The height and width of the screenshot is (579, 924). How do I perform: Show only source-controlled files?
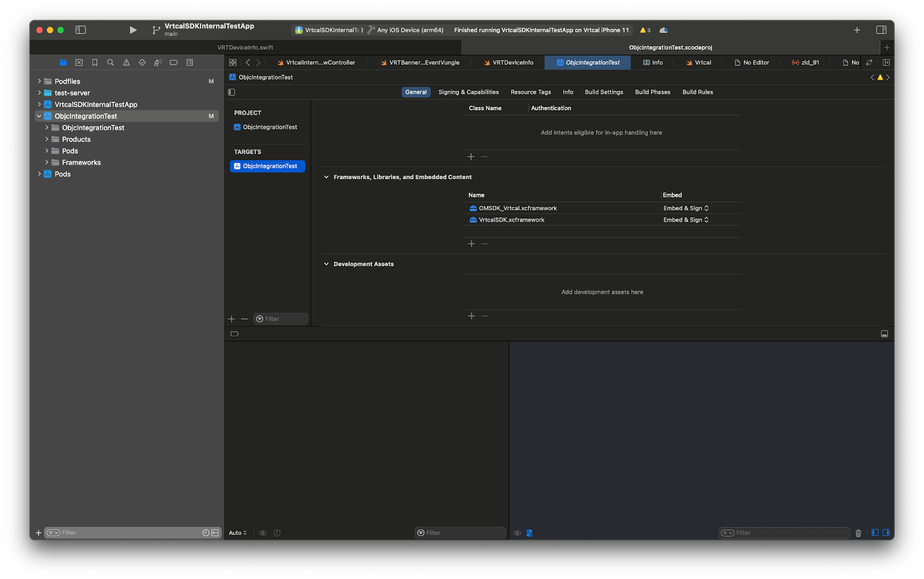[215, 533]
